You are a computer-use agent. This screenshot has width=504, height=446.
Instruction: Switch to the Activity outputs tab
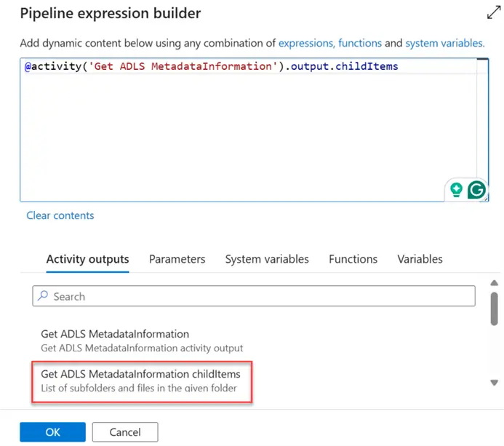pos(87,259)
